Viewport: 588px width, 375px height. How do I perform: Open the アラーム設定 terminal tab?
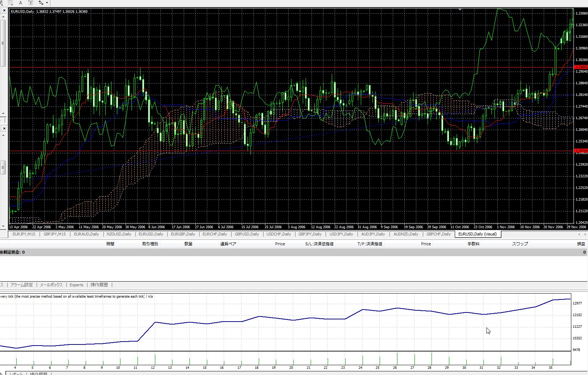22,285
